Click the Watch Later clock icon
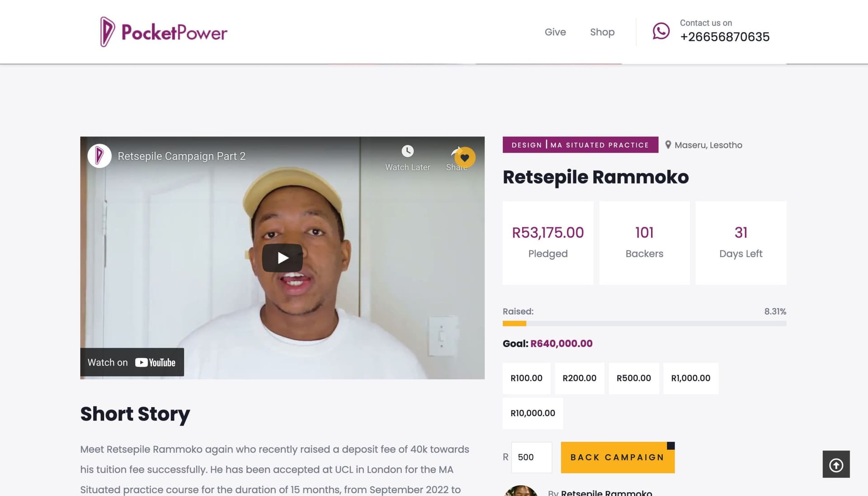The height and width of the screenshot is (496, 868). pyautogui.click(x=408, y=151)
